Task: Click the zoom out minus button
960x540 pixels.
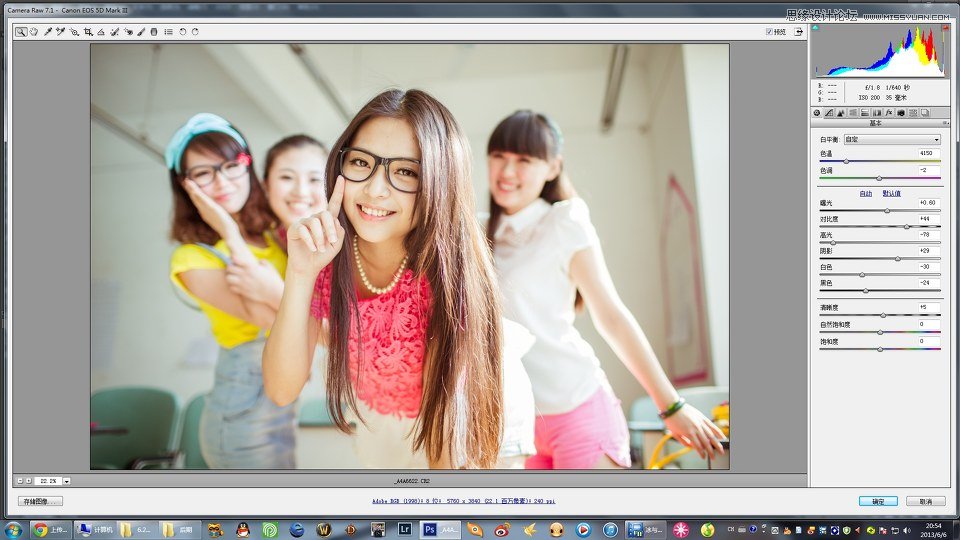Action: tap(20, 481)
